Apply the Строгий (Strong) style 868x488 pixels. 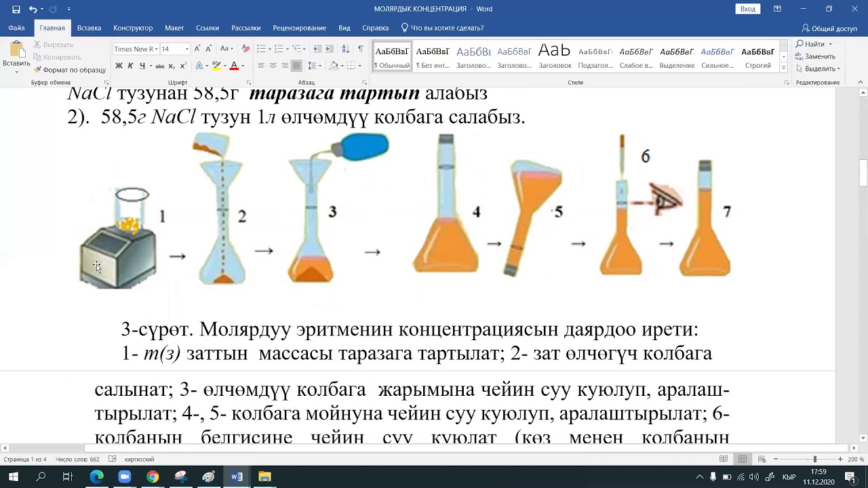pyautogui.click(x=758, y=57)
